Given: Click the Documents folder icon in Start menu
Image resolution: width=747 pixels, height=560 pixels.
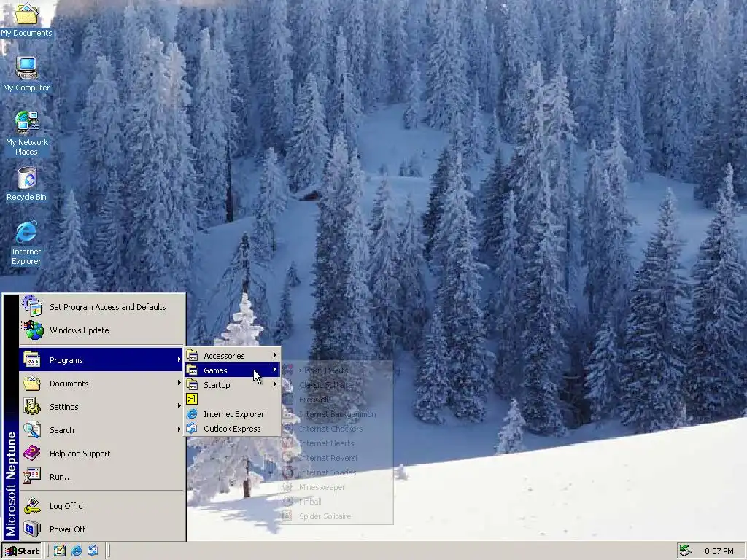Looking at the screenshot, I should pyautogui.click(x=32, y=383).
